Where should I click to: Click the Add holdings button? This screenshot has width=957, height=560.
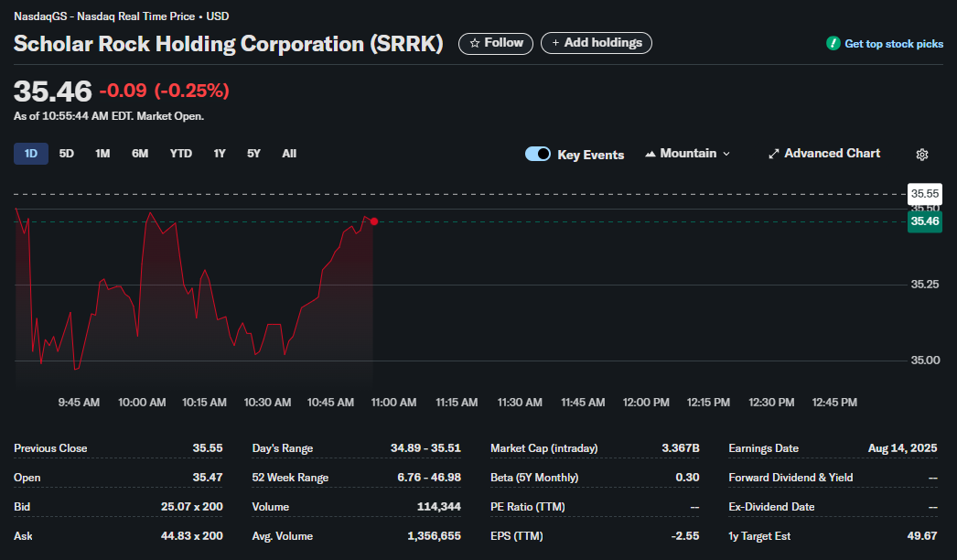click(597, 43)
